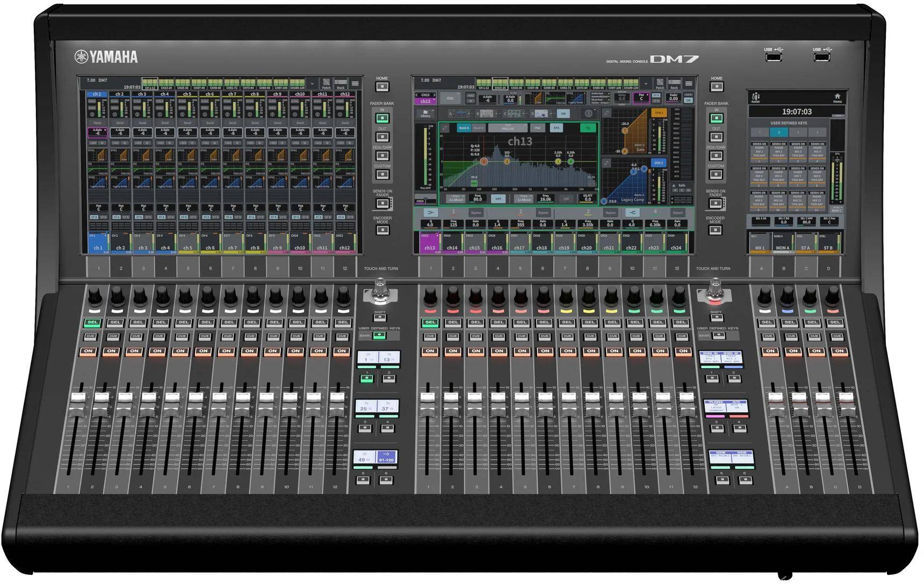Viewport: 924px width, 584px height.
Task: Open the Library icon on the ch13 screen
Action: click(x=425, y=114)
